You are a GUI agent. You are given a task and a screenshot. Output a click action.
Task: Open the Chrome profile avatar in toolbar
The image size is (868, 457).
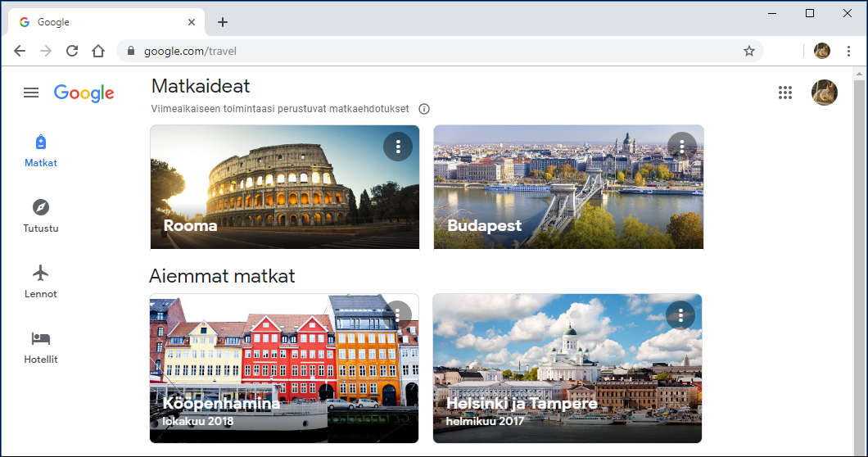(822, 51)
